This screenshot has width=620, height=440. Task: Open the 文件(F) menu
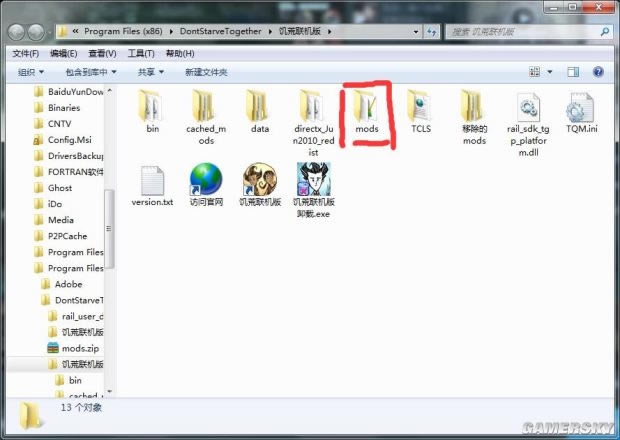click(x=25, y=53)
